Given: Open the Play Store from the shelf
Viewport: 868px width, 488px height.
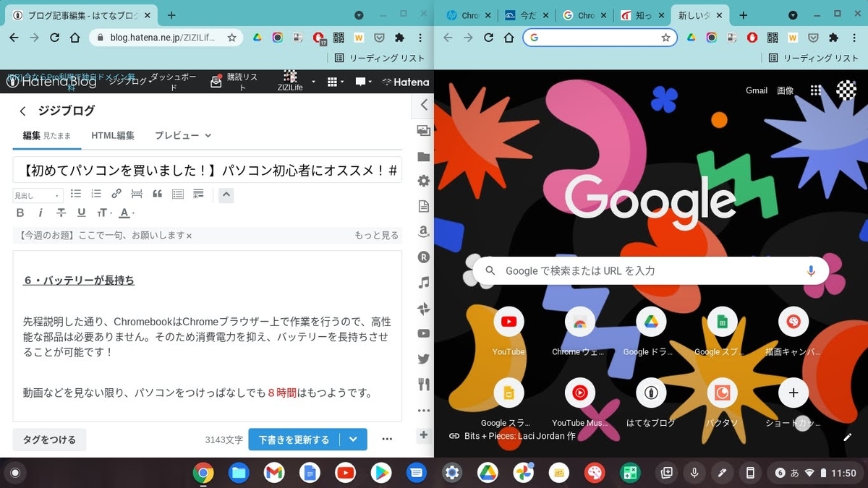Looking at the screenshot, I should [x=381, y=474].
